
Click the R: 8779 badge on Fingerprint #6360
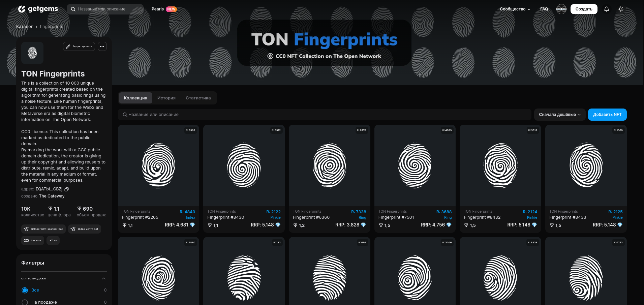(x=362, y=130)
